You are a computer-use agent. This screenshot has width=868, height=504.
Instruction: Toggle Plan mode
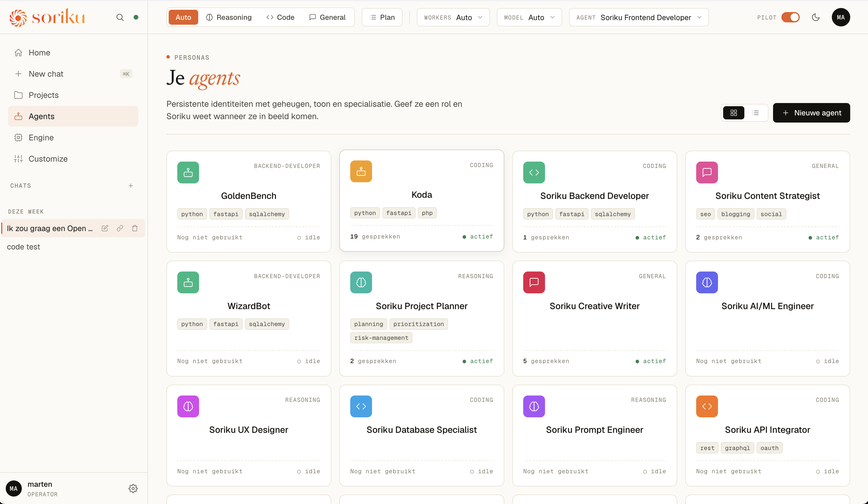tap(382, 17)
